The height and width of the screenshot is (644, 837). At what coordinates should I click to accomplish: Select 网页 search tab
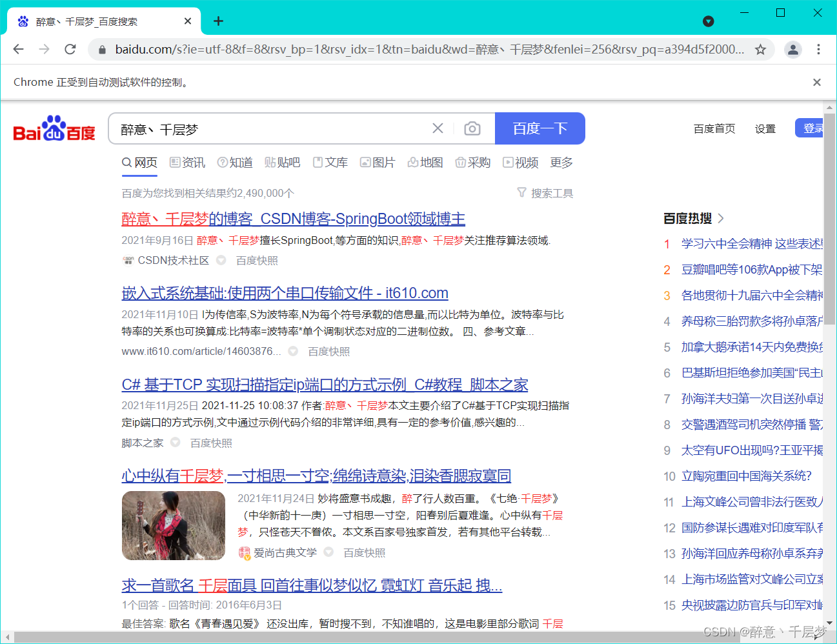click(139, 163)
